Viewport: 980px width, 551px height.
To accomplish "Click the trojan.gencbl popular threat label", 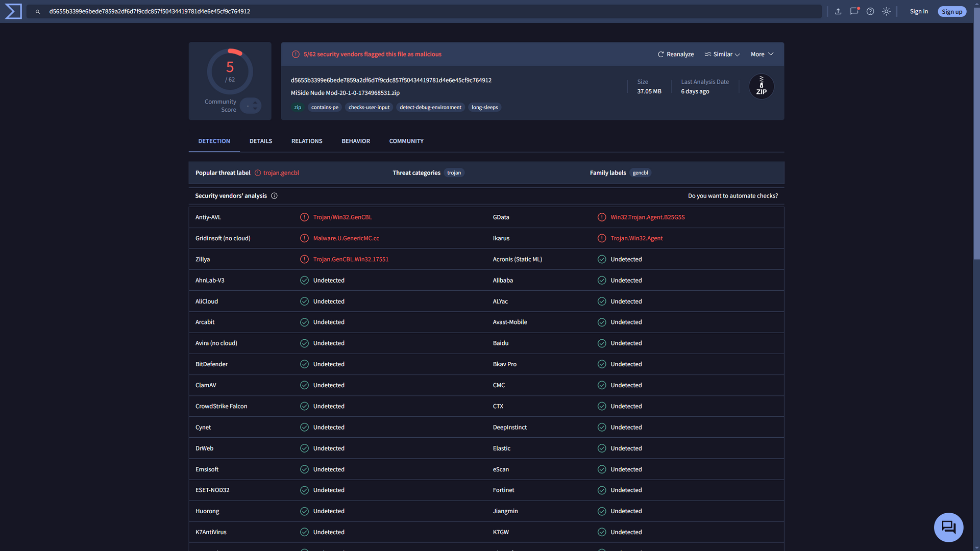I will coord(281,173).
